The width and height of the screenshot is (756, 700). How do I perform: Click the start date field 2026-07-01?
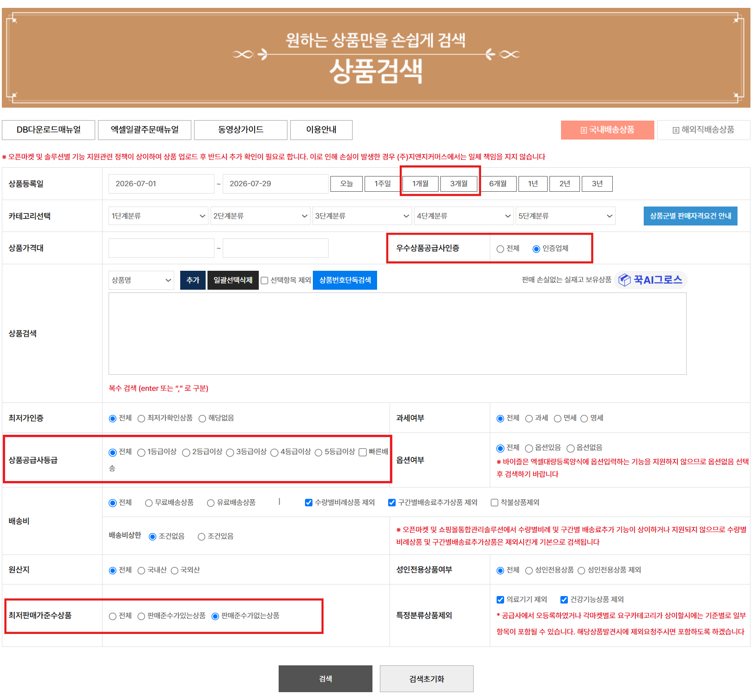pyautogui.click(x=161, y=184)
